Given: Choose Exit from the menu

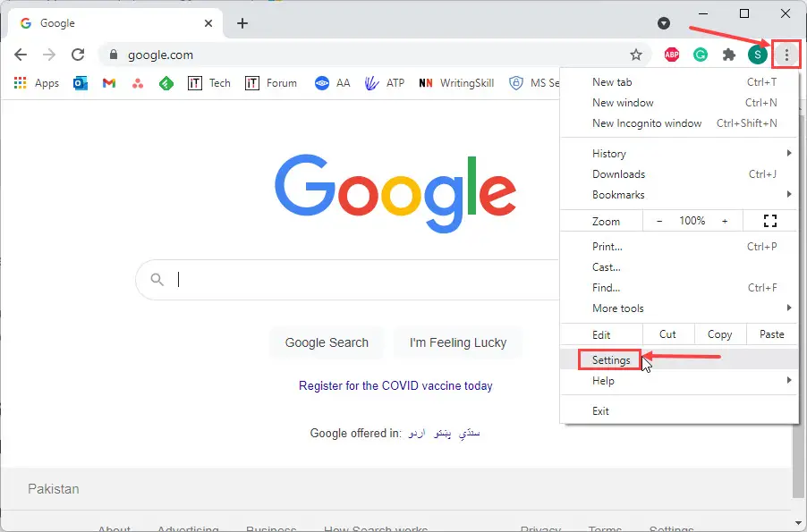Looking at the screenshot, I should coord(679,411).
